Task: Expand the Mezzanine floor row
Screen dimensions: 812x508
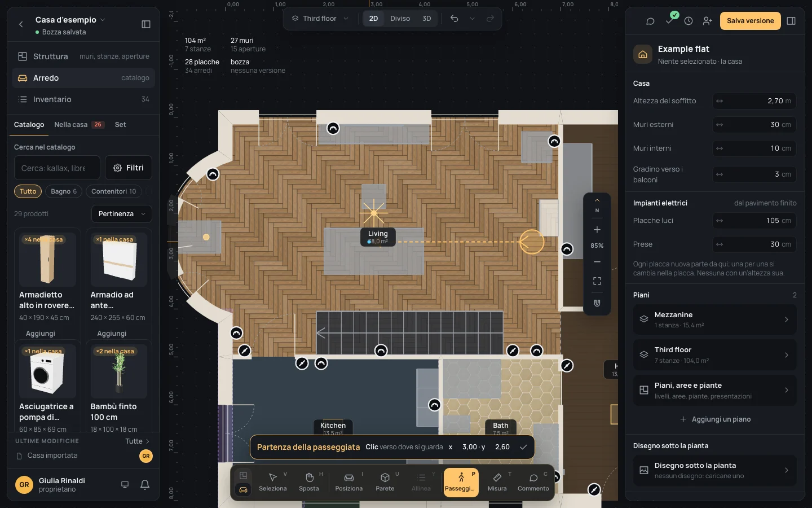Action: click(x=715, y=319)
